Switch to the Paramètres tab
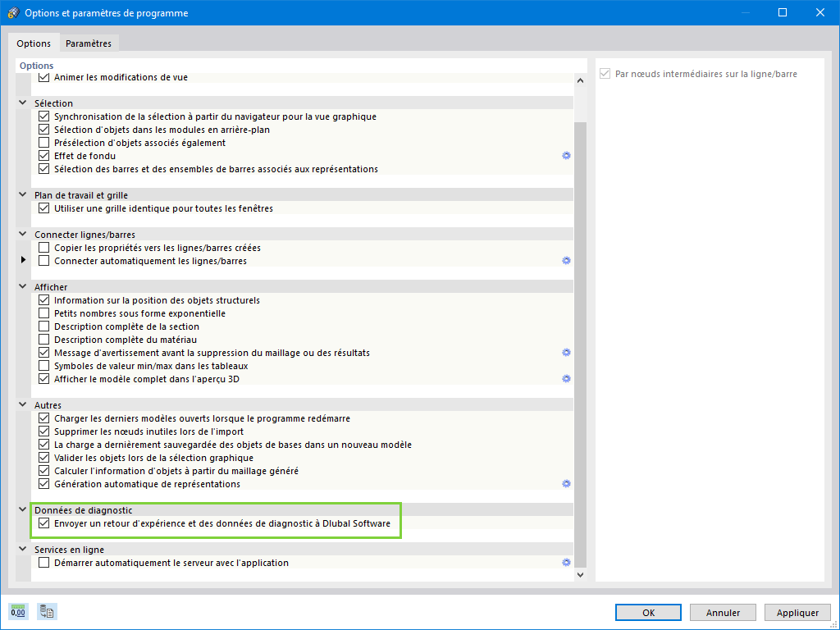This screenshot has width=840, height=630. click(89, 43)
